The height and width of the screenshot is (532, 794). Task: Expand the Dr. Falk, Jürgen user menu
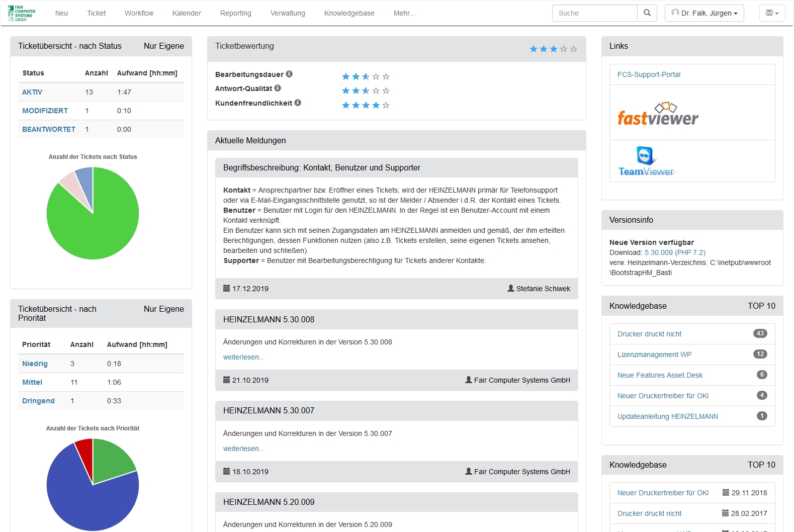pos(704,13)
